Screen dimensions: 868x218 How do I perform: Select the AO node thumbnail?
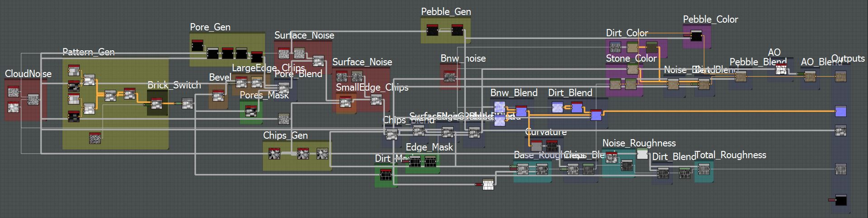click(781, 69)
